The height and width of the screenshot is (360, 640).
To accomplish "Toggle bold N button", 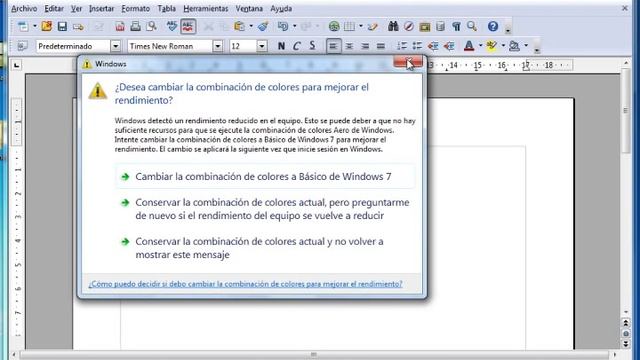I will click(x=281, y=46).
